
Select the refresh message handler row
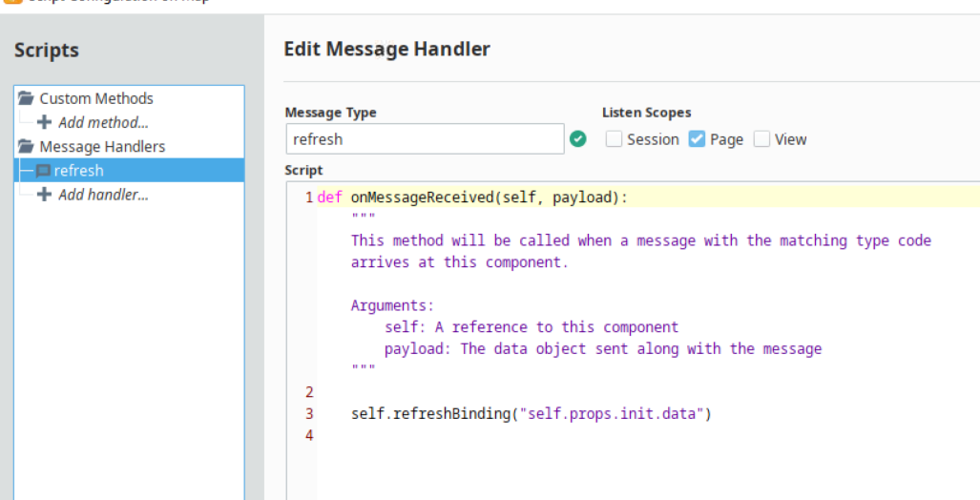(130, 170)
